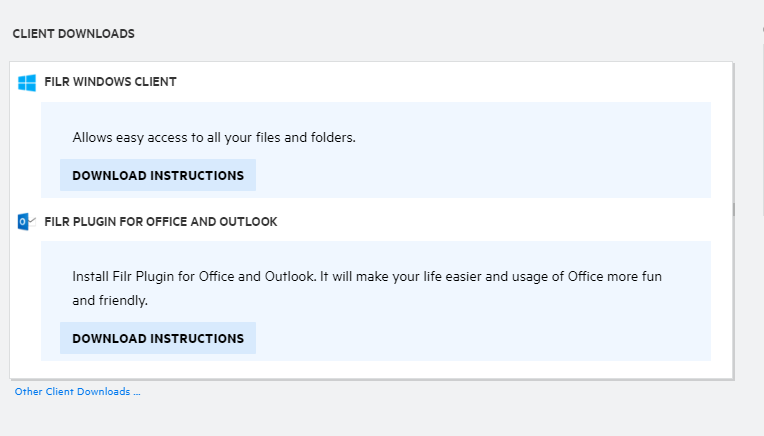The height and width of the screenshot is (436, 764).
Task: Open download instructions for Office and Outlook plugin
Action: (158, 338)
